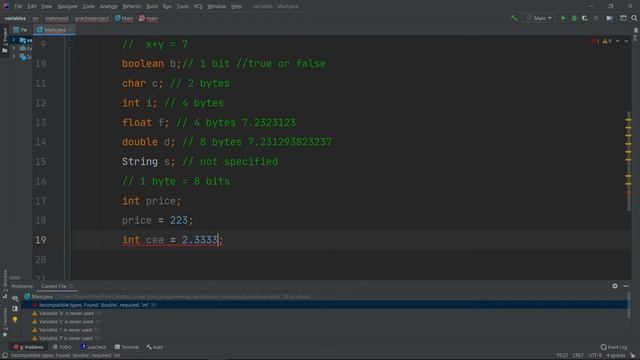This screenshot has width=640, height=360.
Task: Open Search Everywhere magnifier icon
Action: pyautogui.click(x=634, y=18)
